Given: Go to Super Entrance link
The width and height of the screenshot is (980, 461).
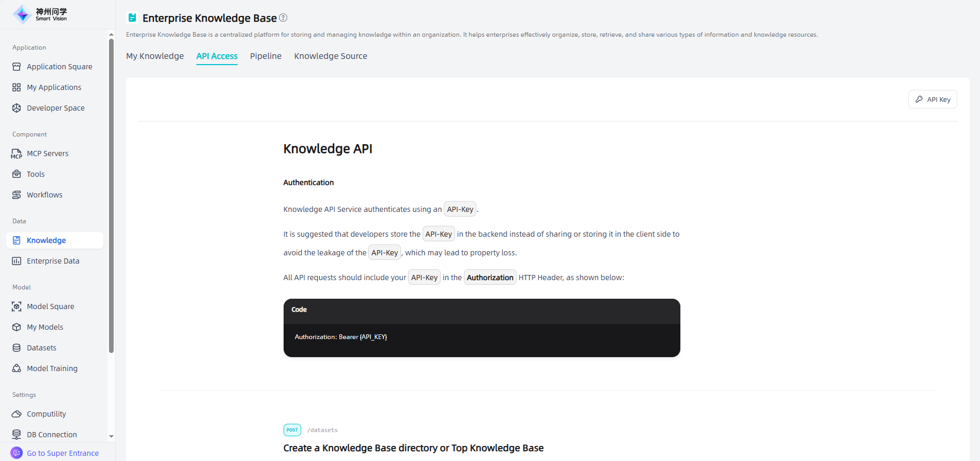Looking at the screenshot, I should (63, 453).
